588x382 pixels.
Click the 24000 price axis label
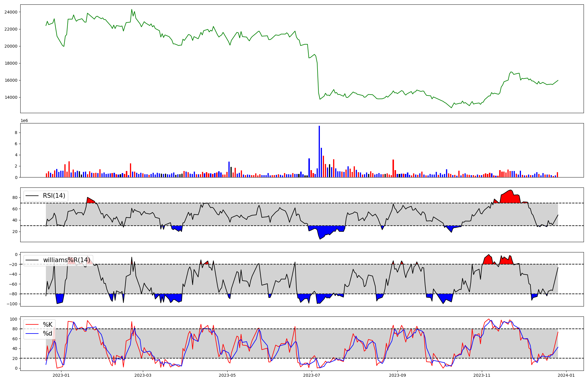tap(11, 12)
